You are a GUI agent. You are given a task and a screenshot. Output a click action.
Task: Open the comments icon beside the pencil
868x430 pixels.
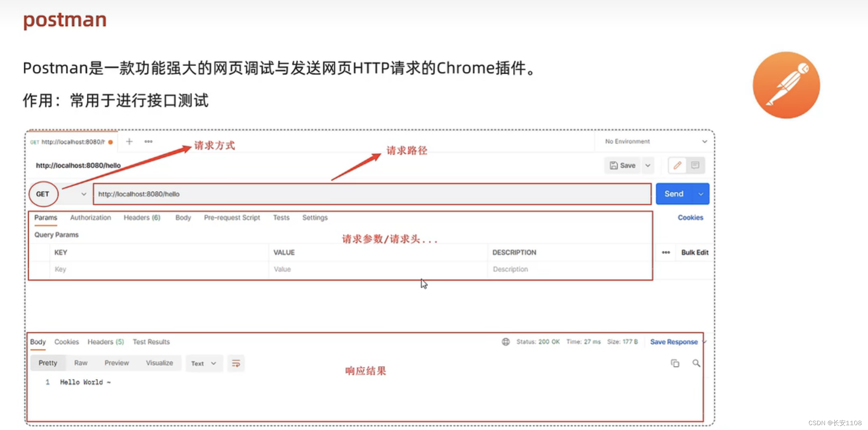pyautogui.click(x=695, y=165)
